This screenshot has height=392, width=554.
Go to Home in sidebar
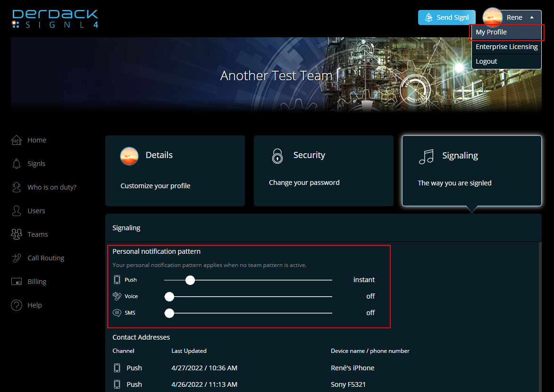point(37,140)
